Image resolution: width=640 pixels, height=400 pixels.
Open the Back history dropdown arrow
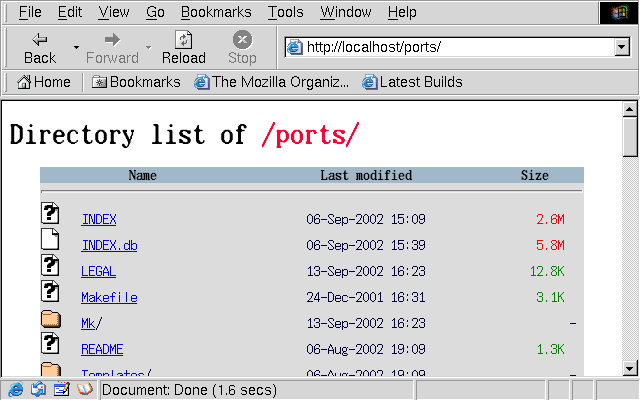(x=76, y=48)
